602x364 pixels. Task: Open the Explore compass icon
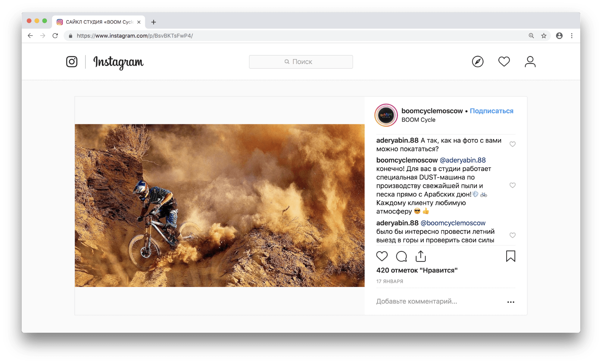click(477, 62)
